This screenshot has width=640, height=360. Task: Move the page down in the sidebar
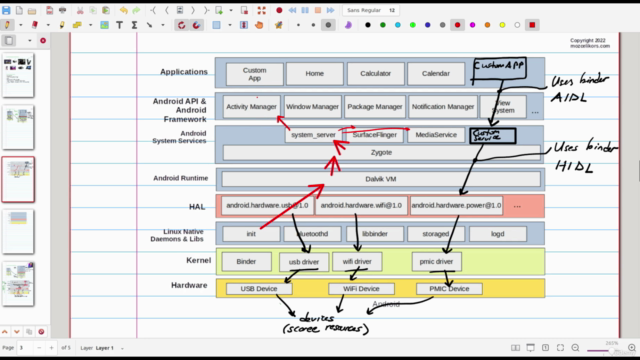[17, 331]
